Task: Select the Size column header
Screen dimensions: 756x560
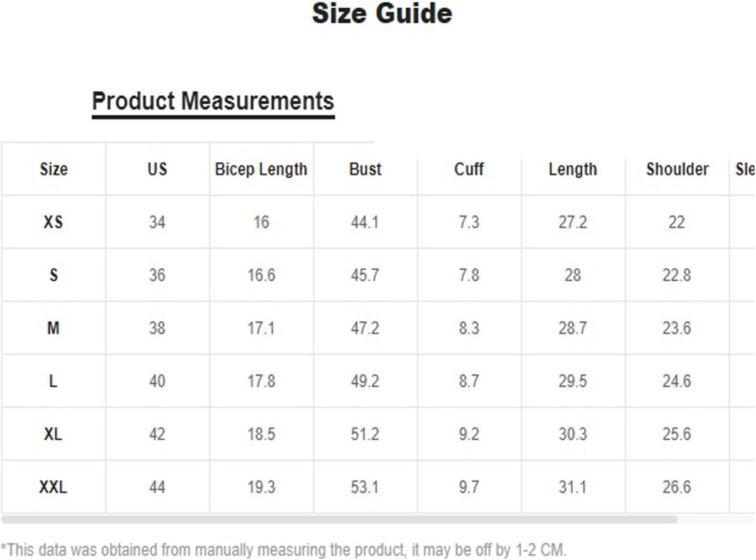Action: click(54, 169)
